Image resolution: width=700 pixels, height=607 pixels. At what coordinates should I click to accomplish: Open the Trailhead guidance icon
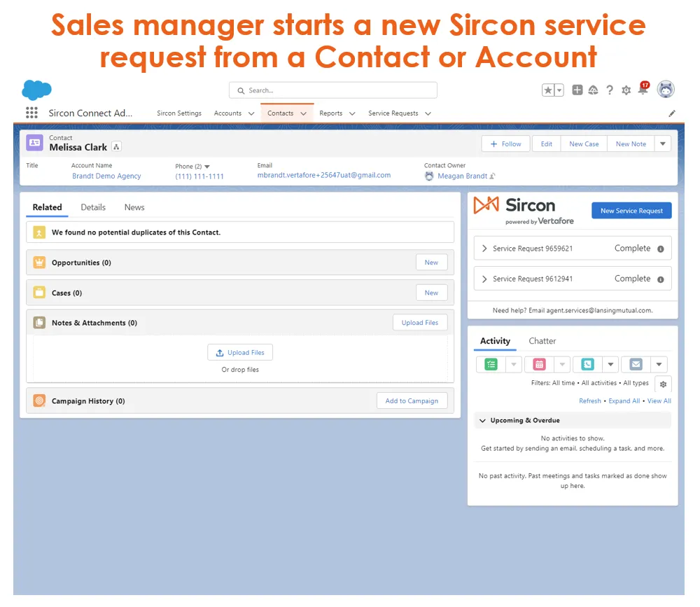click(593, 90)
